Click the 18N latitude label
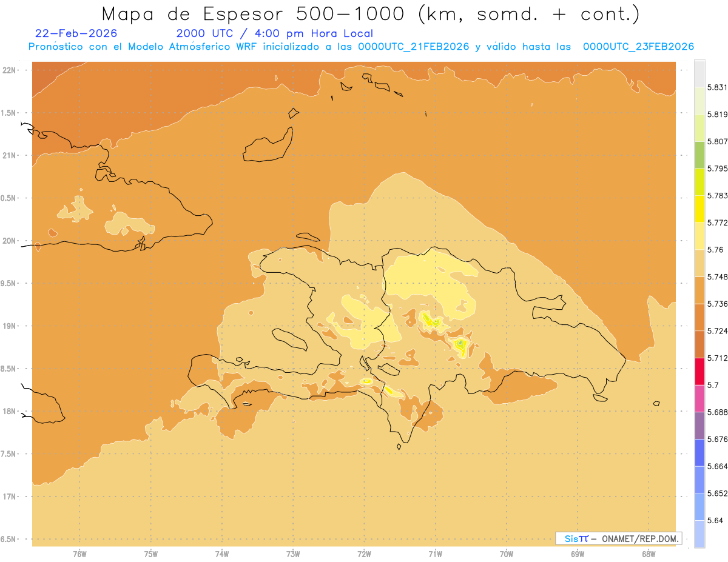The width and height of the screenshot is (728, 562). coord(10,411)
